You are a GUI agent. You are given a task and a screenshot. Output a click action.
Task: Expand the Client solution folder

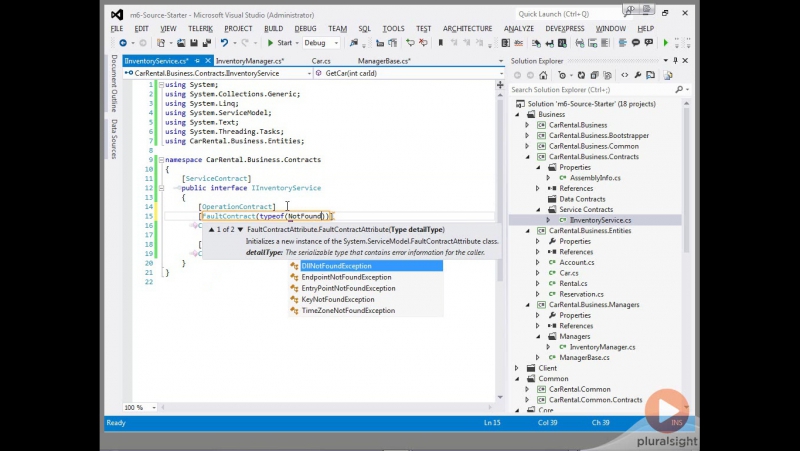point(516,368)
